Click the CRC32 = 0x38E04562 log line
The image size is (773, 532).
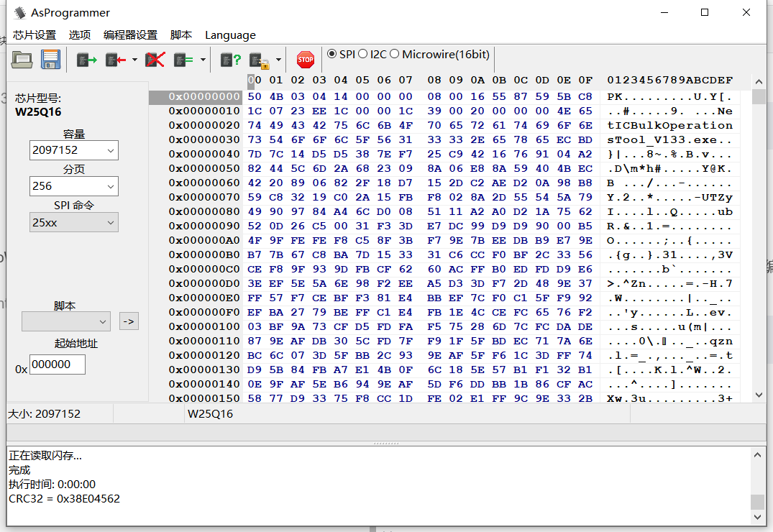(x=64, y=498)
